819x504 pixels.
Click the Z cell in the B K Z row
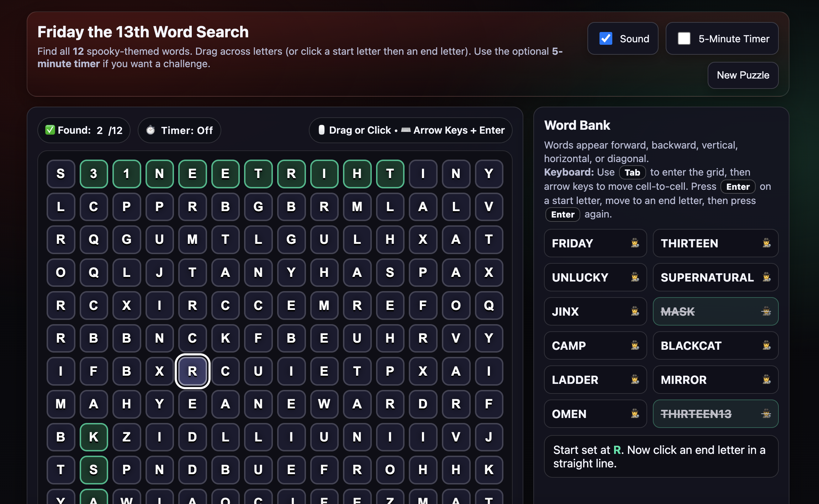click(x=127, y=437)
